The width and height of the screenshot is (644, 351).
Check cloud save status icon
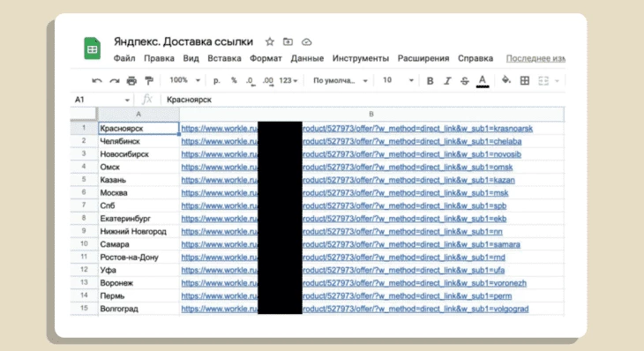pyautogui.click(x=306, y=41)
